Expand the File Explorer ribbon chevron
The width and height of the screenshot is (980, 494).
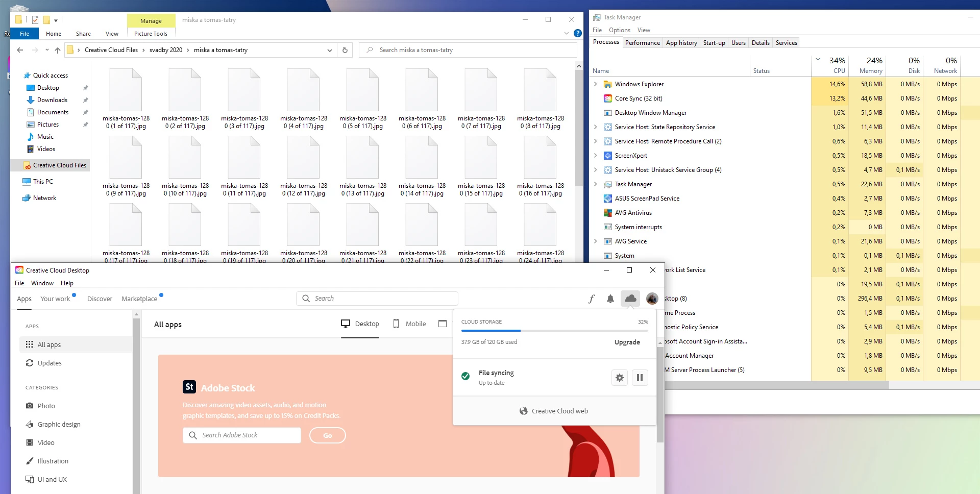click(566, 33)
